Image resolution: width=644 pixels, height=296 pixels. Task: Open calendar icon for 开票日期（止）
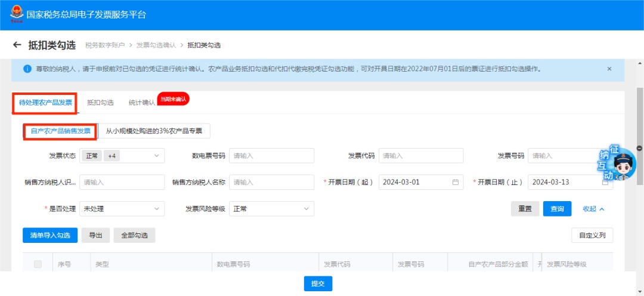coord(605,182)
